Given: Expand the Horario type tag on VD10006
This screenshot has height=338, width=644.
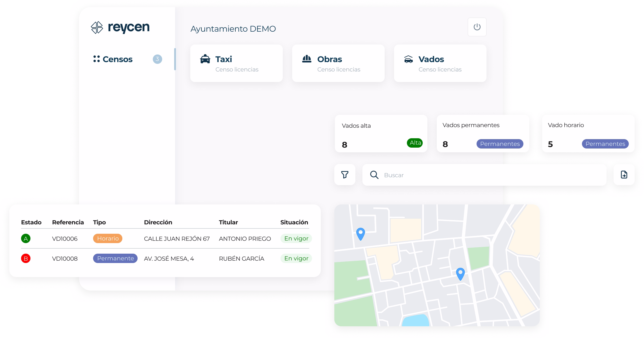Looking at the screenshot, I should coord(107,238).
